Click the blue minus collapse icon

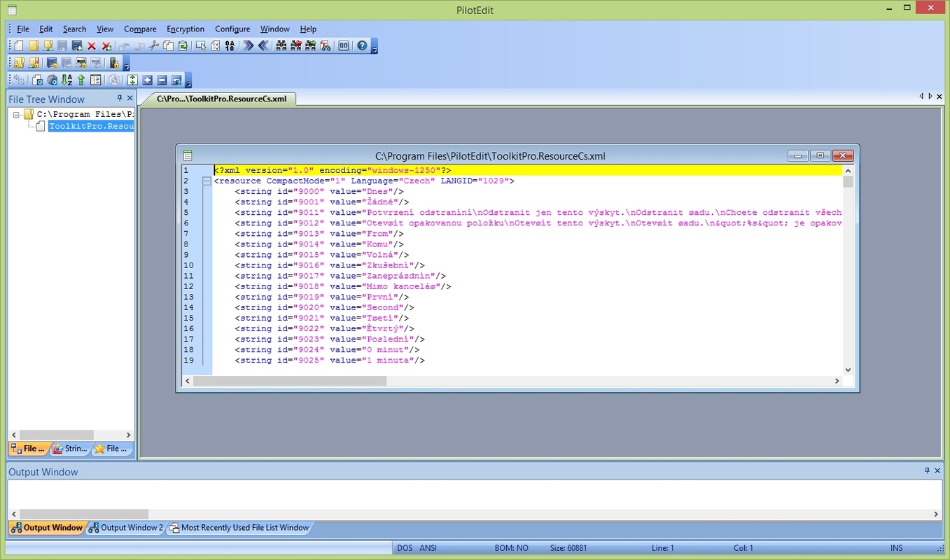point(162,80)
